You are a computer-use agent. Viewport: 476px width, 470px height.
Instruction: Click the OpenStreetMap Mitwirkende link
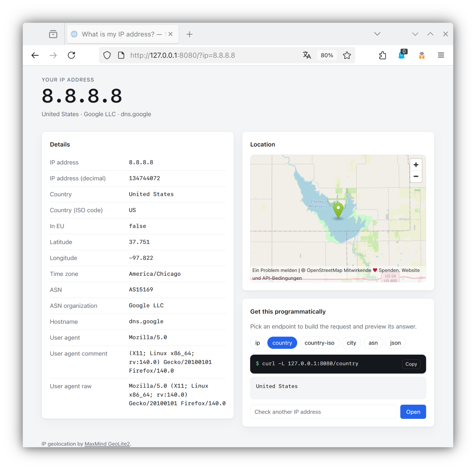pos(339,270)
